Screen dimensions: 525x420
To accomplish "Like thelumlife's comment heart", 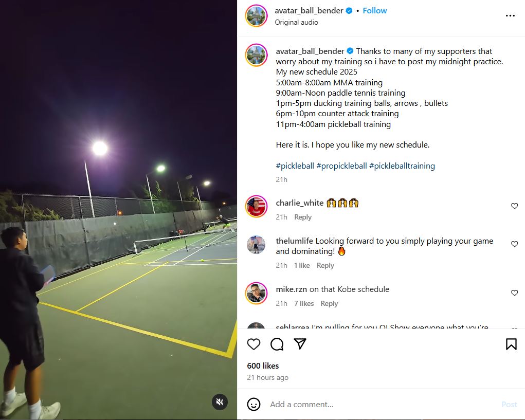I will coord(515,244).
